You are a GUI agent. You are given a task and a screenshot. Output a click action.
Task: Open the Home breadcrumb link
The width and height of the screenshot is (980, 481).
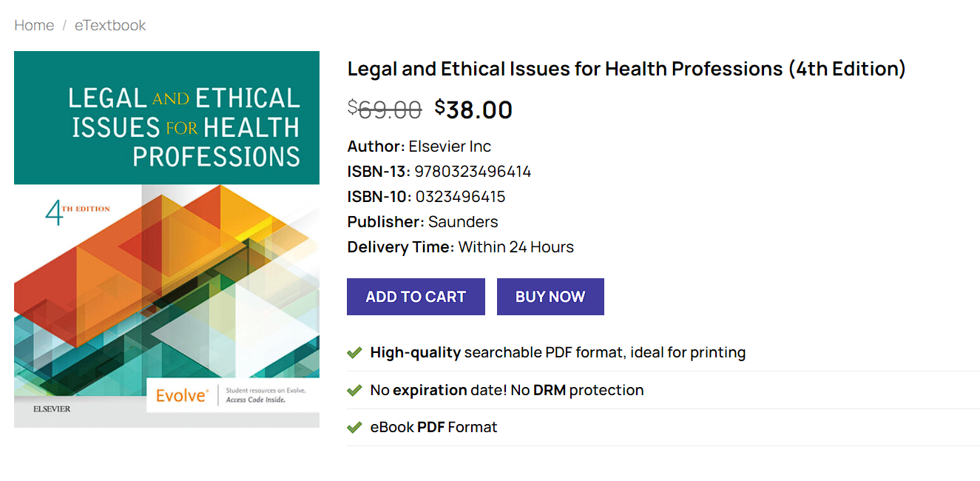pyautogui.click(x=34, y=25)
